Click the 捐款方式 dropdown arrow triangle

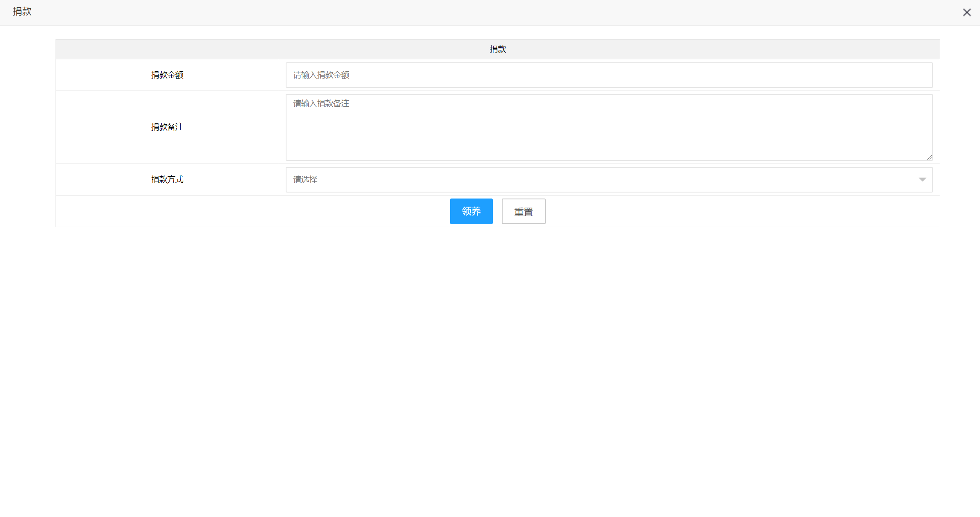pos(922,180)
